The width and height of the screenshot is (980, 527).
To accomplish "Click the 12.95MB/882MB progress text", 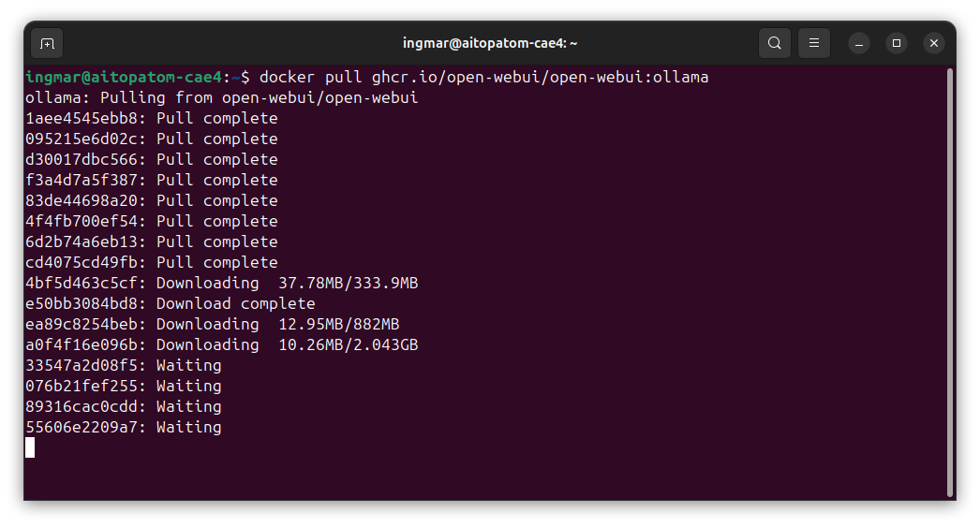I will [x=338, y=324].
